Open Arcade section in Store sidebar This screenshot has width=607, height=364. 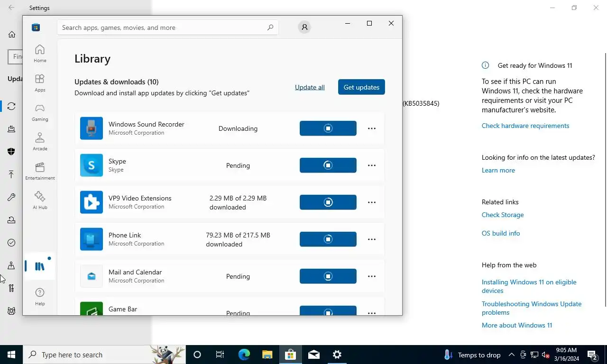click(40, 142)
